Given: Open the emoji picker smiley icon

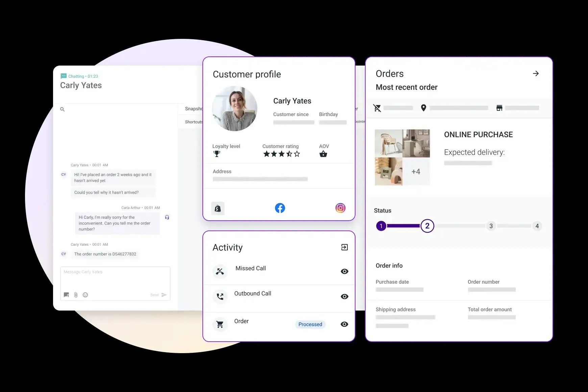Looking at the screenshot, I should [85, 295].
